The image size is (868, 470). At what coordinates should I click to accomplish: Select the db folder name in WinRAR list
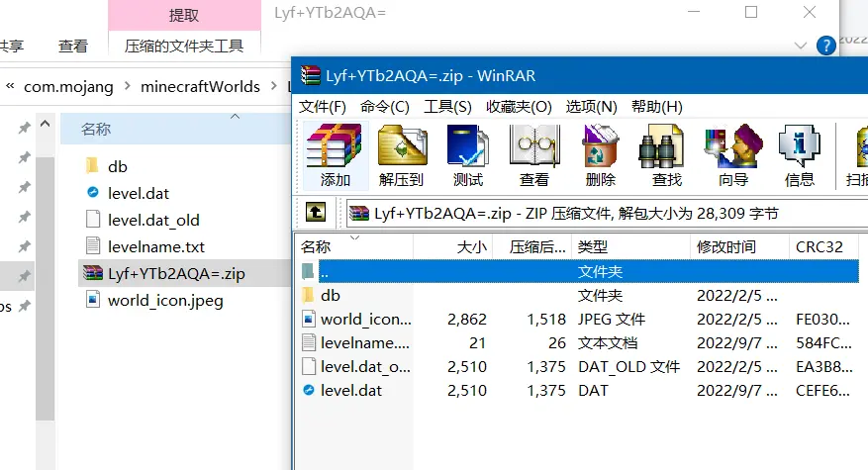click(x=331, y=295)
